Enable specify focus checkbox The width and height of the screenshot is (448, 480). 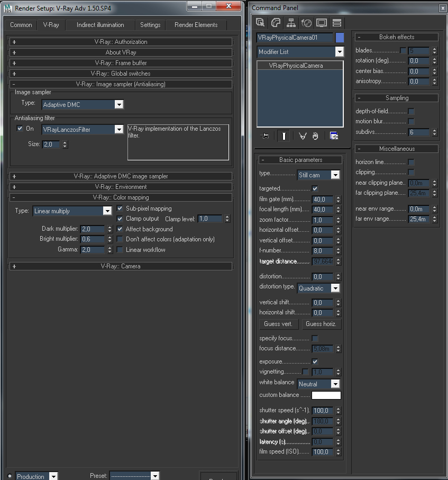tap(315, 338)
